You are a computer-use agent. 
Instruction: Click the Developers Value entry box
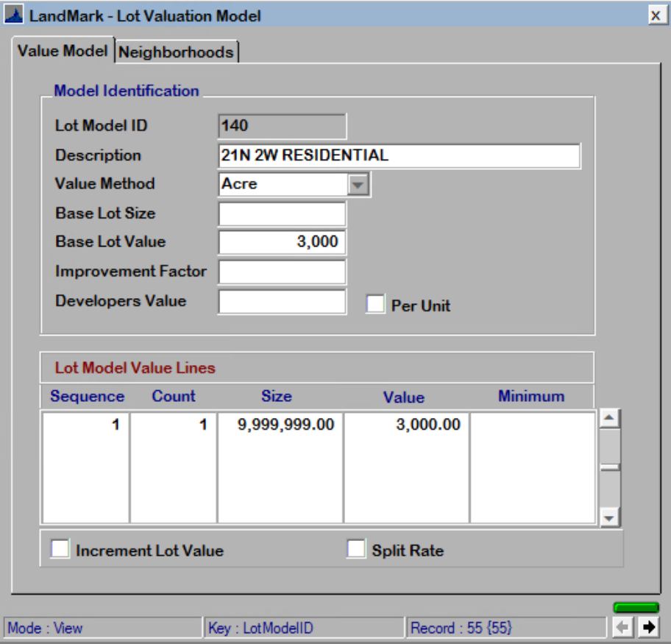tap(281, 300)
